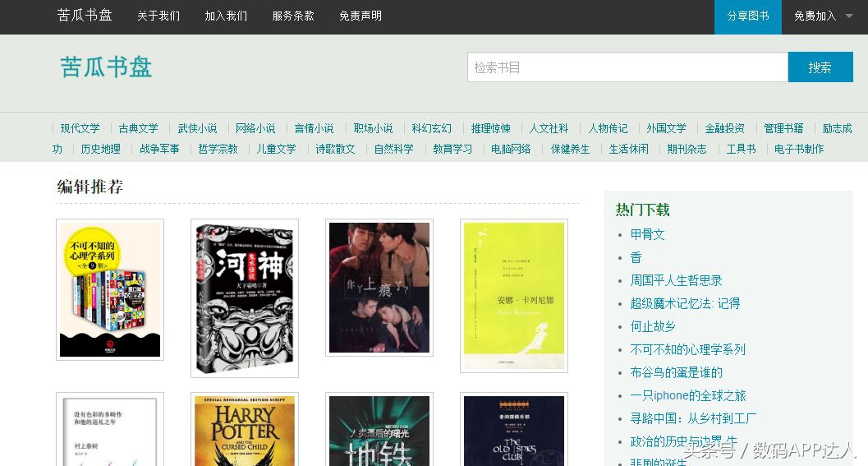Select the 言情小说 category
Screen dimensions: 868x466
pos(315,128)
